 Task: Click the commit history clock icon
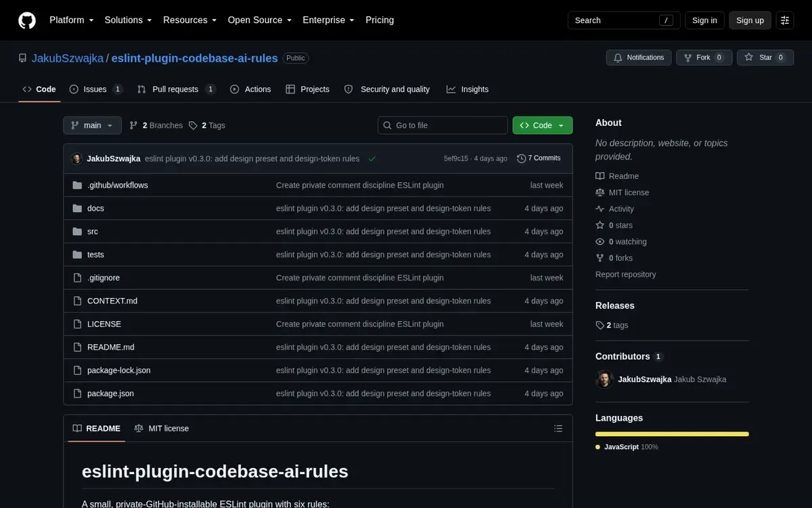click(x=521, y=158)
